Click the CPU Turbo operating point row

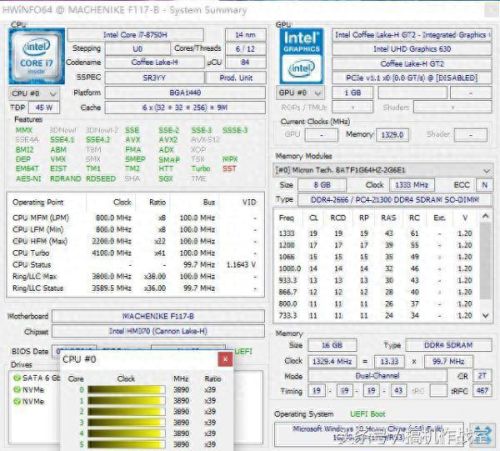[x=135, y=253]
